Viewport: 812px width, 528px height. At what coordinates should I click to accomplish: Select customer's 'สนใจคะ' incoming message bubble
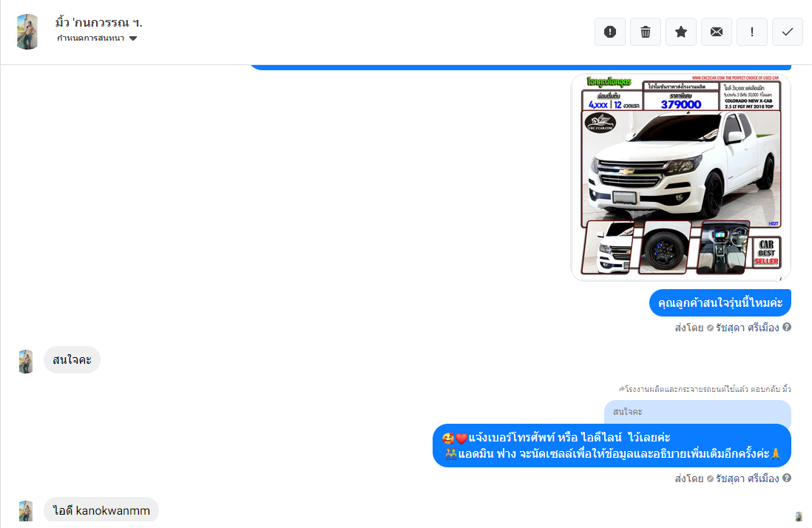click(x=72, y=359)
